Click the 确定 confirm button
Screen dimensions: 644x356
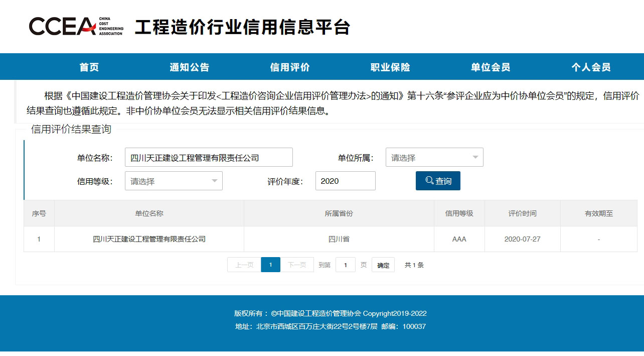click(x=383, y=265)
